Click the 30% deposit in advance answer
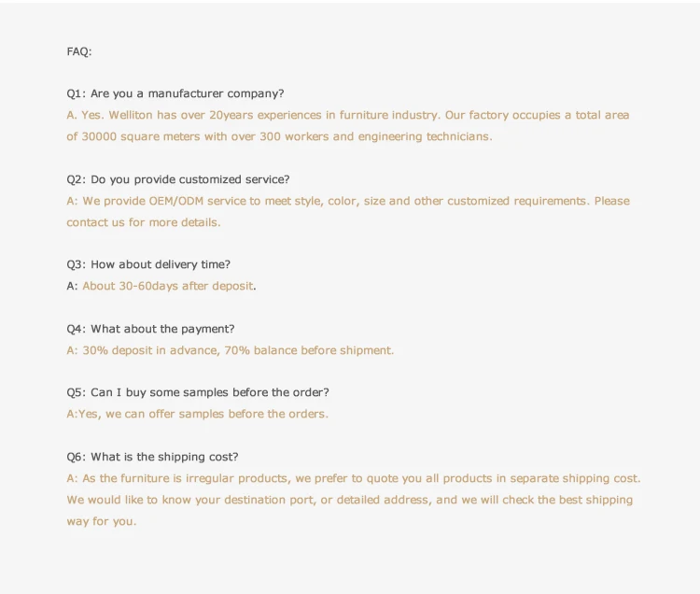The width and height of the screenshot is (700, 594). coord(231,350)
